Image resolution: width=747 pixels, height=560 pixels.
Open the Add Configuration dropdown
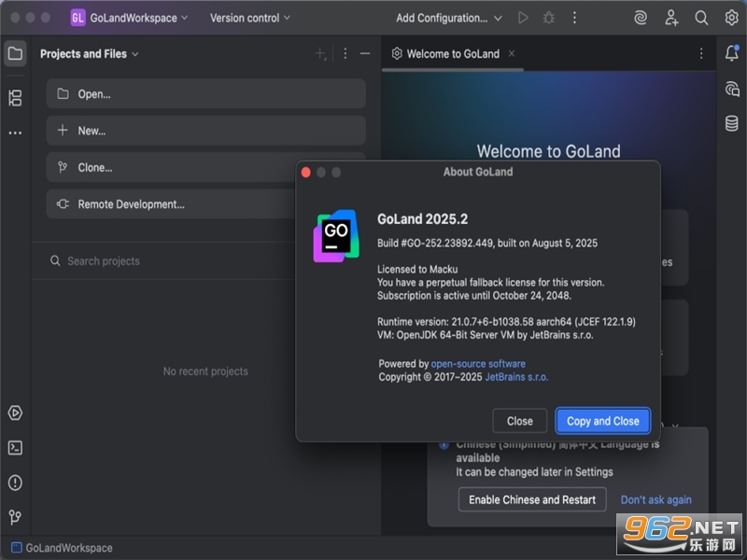pos(449,18)
